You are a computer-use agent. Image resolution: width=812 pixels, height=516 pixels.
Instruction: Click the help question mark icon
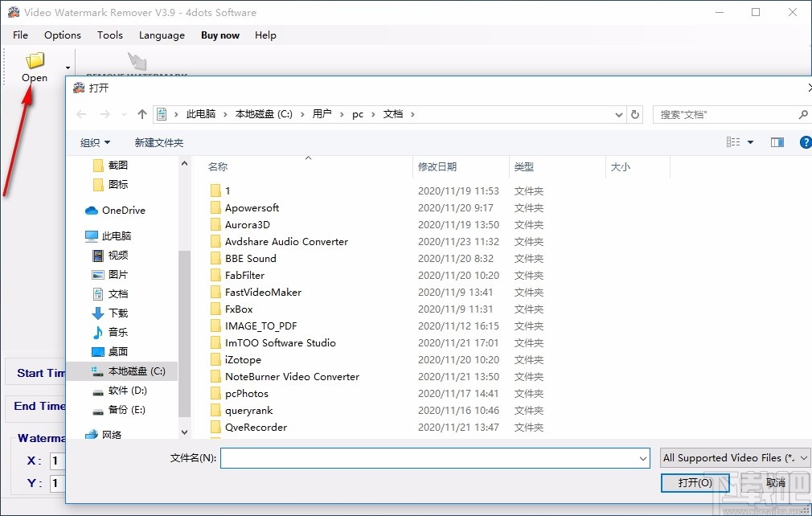point(805,141)
